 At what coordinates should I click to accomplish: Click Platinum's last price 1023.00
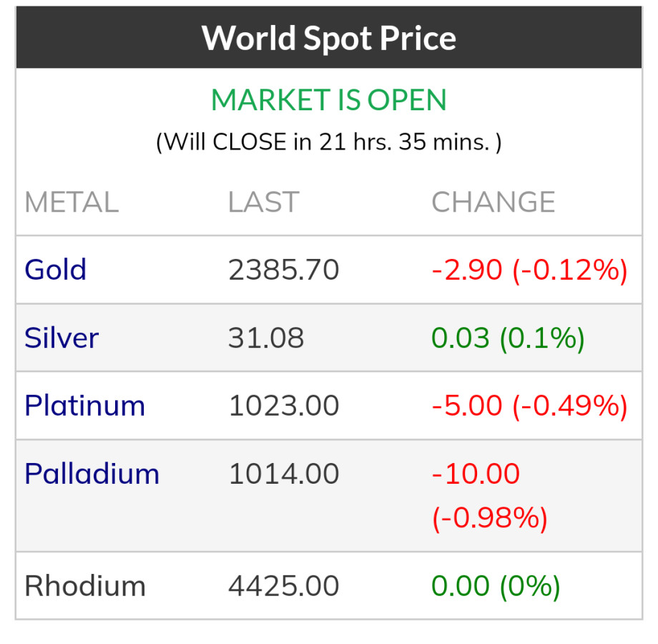[283, 406]
